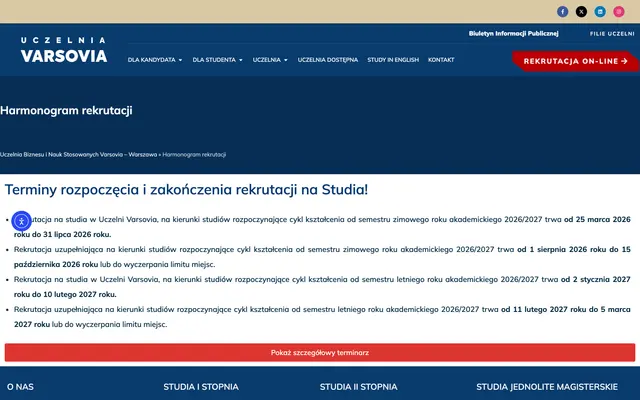Open the O NAS footer heading

tap(20, 387)
